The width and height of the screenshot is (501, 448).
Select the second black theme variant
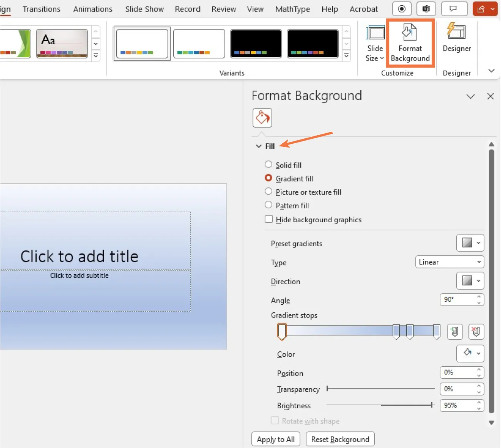click(312, 43)
